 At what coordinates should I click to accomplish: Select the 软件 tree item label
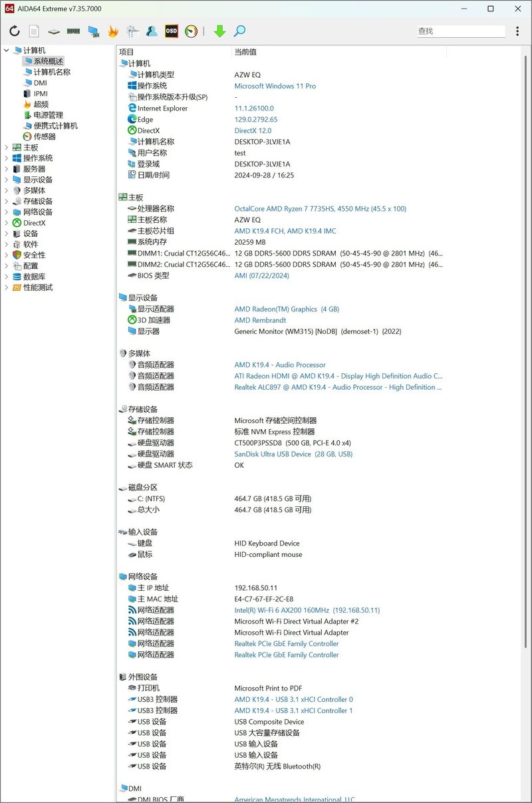click(31, 244)
